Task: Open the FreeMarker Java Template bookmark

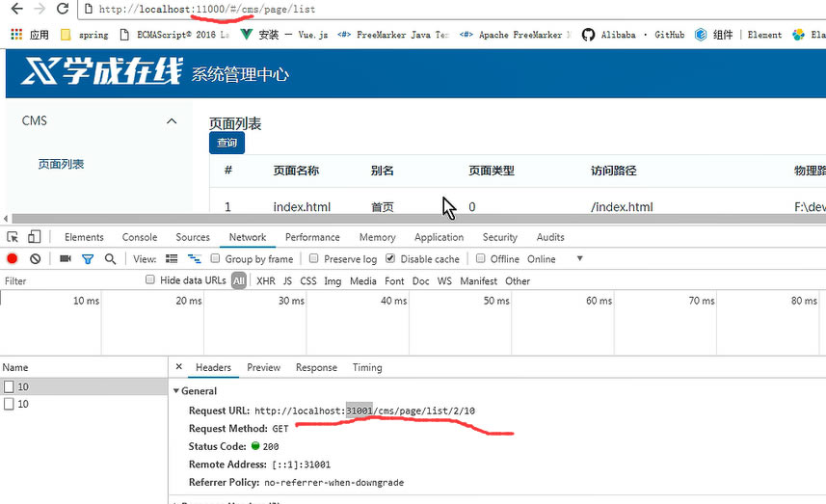Action: (x=393, y=35)
